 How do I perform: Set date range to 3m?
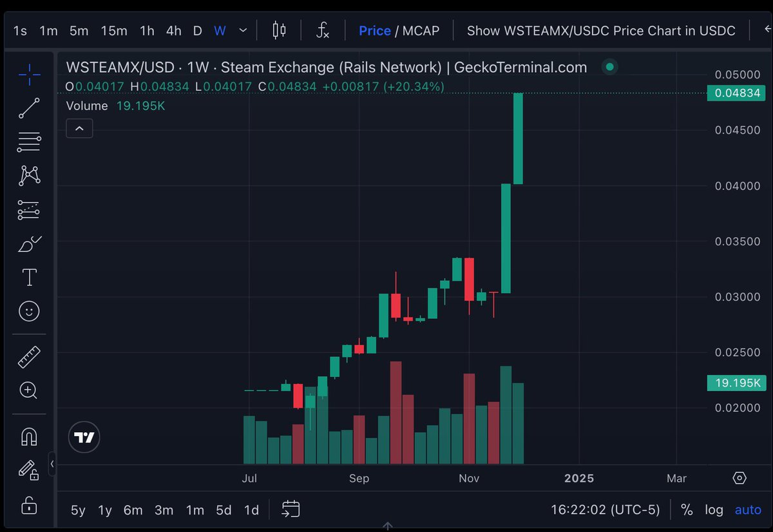tap(164, 510)
